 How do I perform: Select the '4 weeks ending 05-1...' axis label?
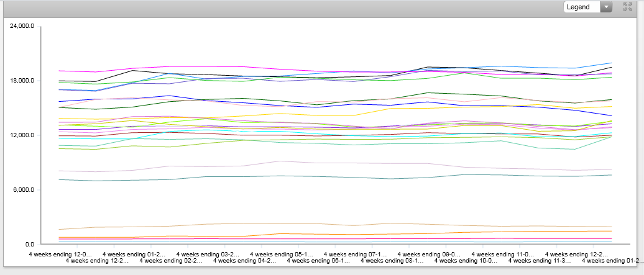(282, 254)
